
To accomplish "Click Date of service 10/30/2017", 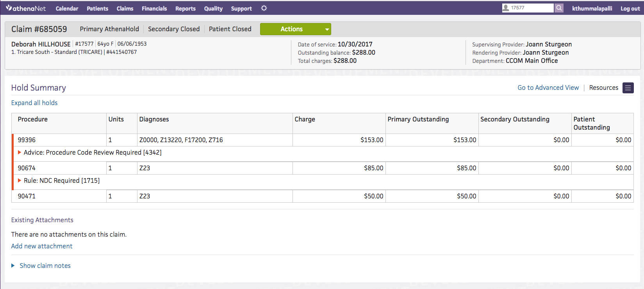I will point(335,45).
